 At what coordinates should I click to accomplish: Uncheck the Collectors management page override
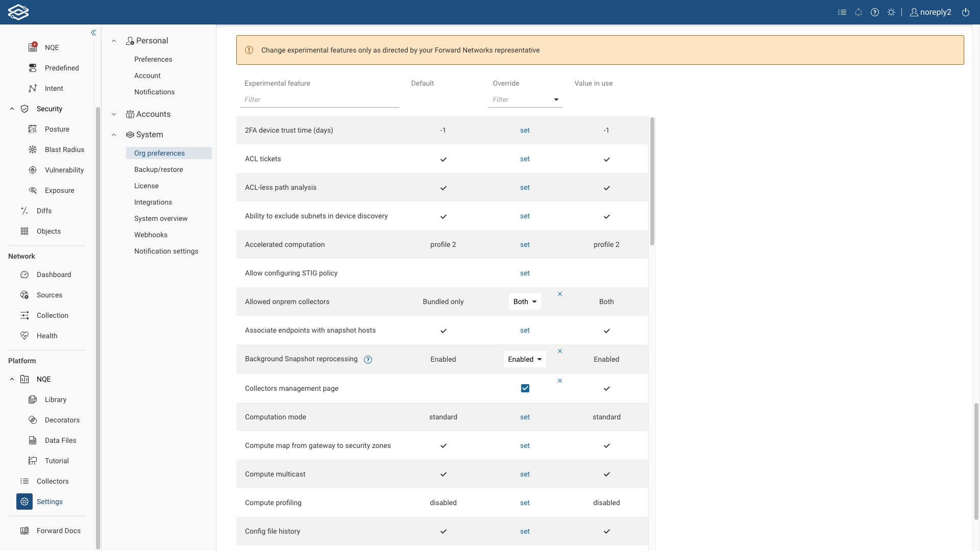coord(525,388)
